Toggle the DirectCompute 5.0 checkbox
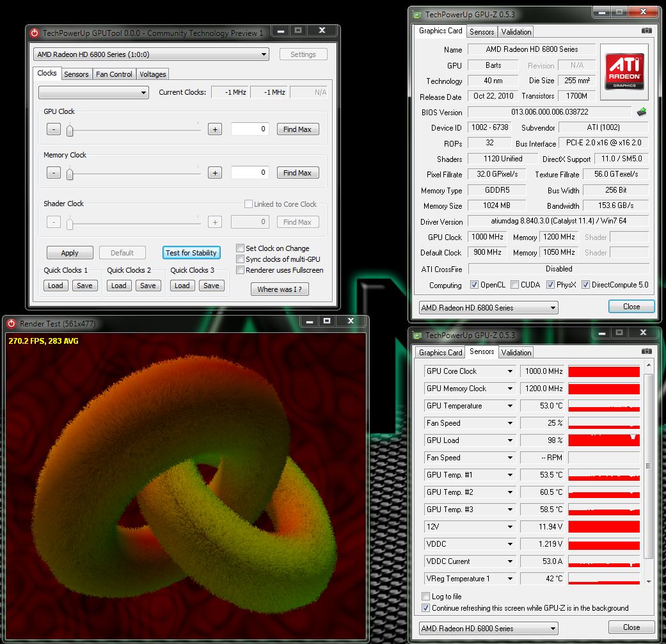Screen dimensions: 666x644 [586, 285]
